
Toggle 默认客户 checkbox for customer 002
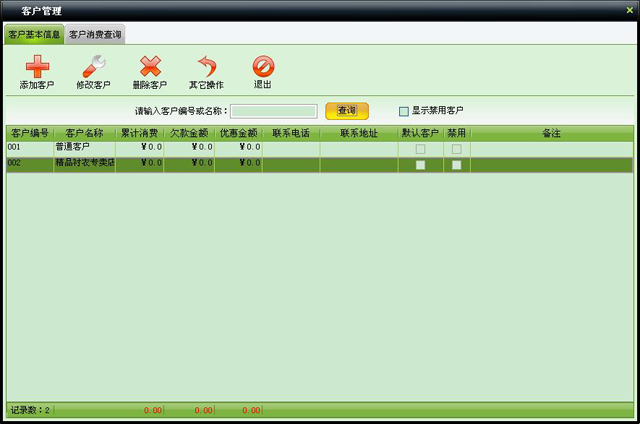(420, 165)
